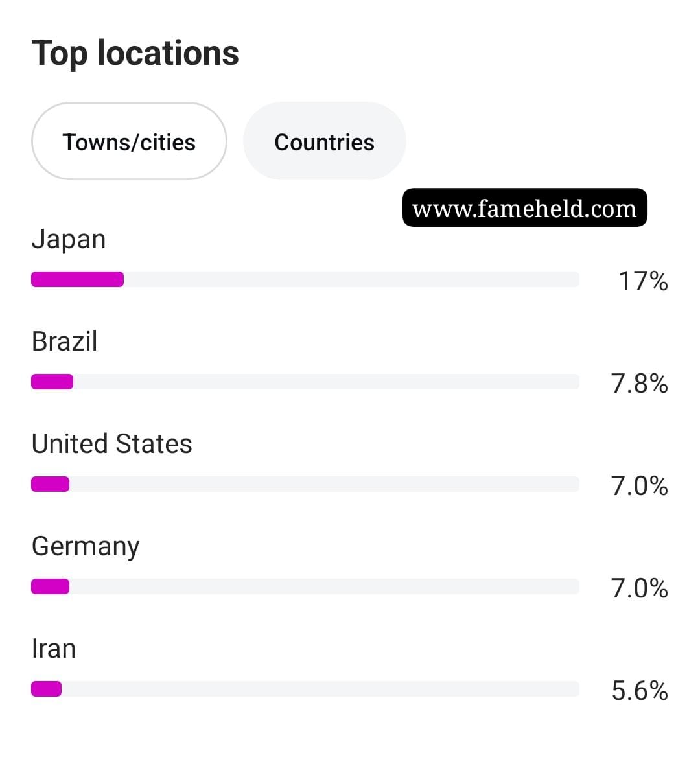Image resolution: width=700 pixels, height=775 pixels.
Task: Click the Japan country label
Action: click(x=69, y=240)
